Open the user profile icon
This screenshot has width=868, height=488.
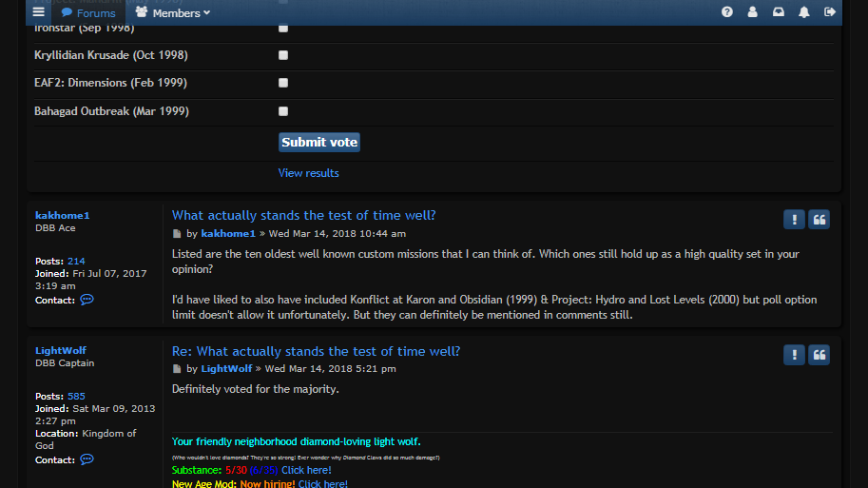[752, 11]
